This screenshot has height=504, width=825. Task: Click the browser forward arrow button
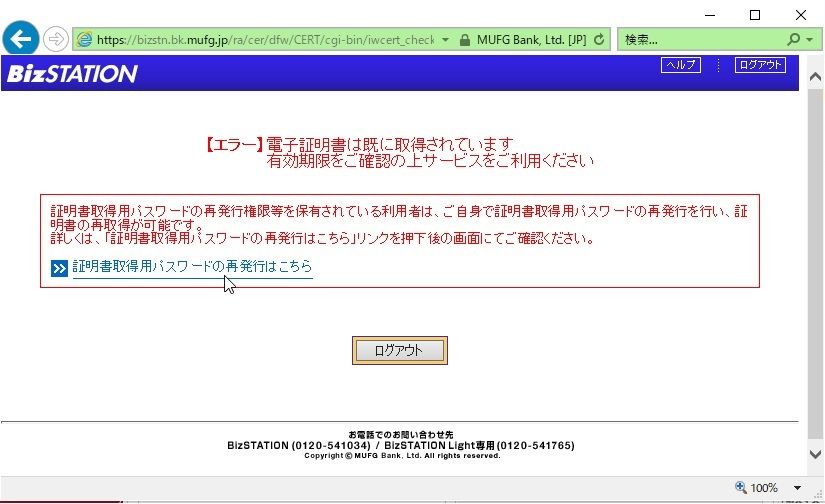point(56,39)
